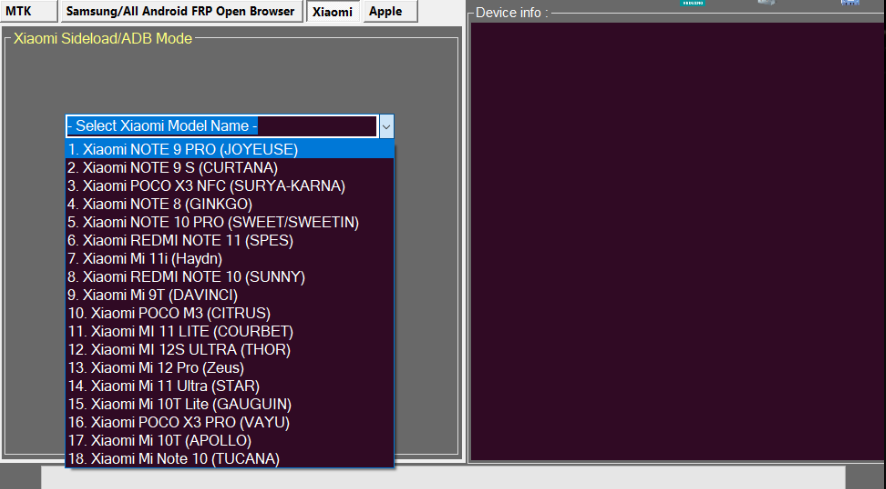Pick Xiaomi REDMI NOTE 11 (SPES)
The height and width of the screenshot is (489, 886).
pyautogui.click(x=230, y=240)
